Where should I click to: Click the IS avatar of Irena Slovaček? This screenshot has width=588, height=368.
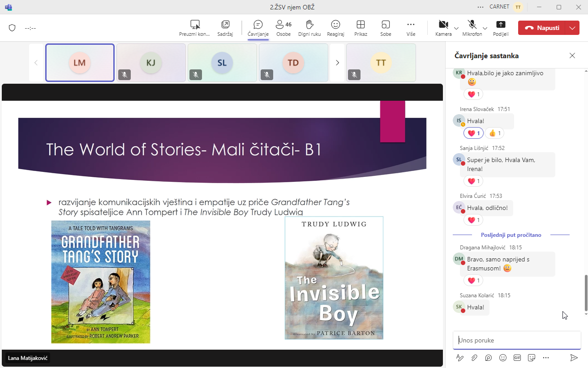point(459,121)
